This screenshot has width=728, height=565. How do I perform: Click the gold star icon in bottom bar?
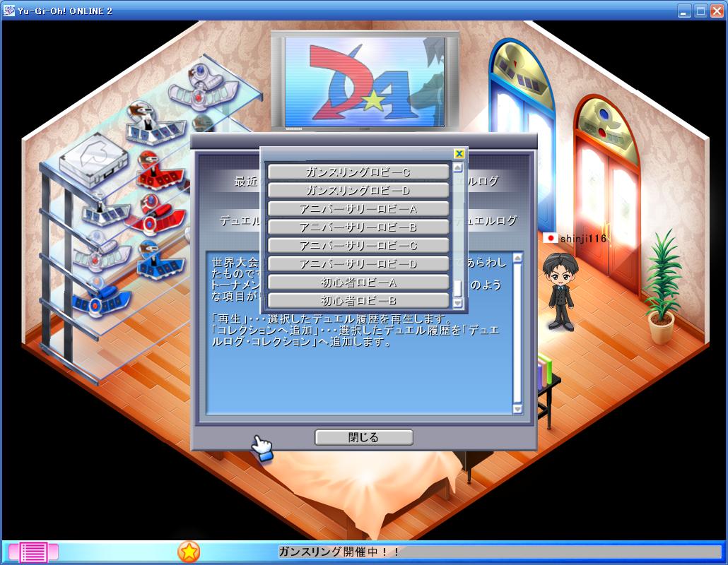(x=189, y=552)
